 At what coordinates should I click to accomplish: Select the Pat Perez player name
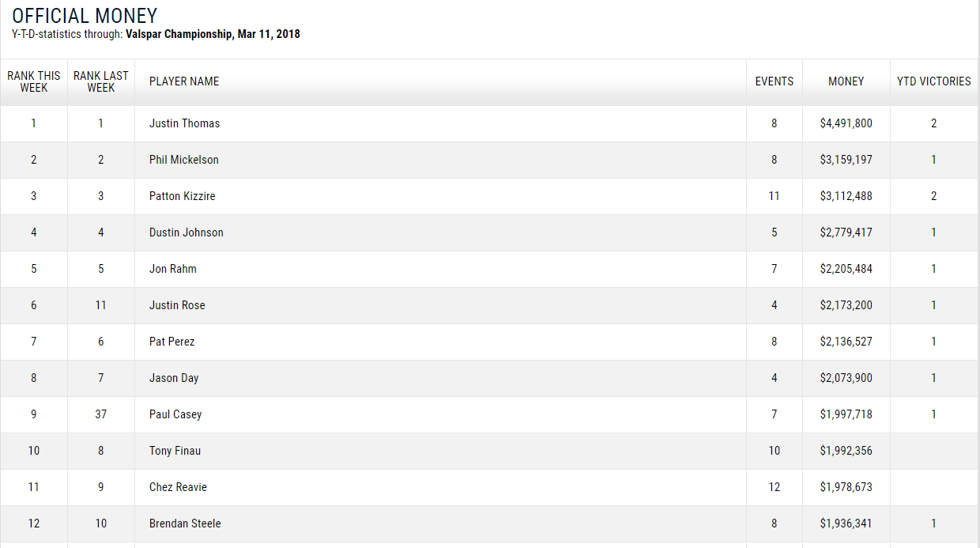pos(171,342)
